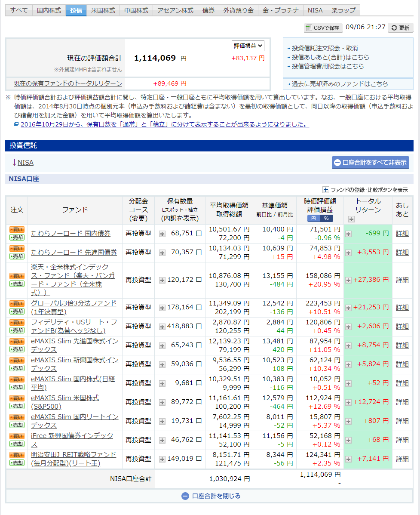Open the 2016年10月29日 notice link
Image resolution: width=420 pixels, height=515 pixels.
tap(165, 124)
